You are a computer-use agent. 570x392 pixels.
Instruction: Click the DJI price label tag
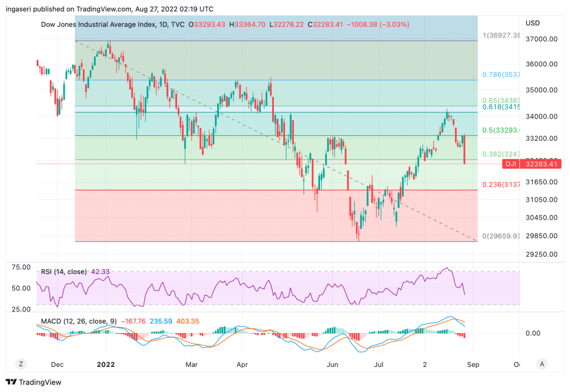click(x=511, y=164)
